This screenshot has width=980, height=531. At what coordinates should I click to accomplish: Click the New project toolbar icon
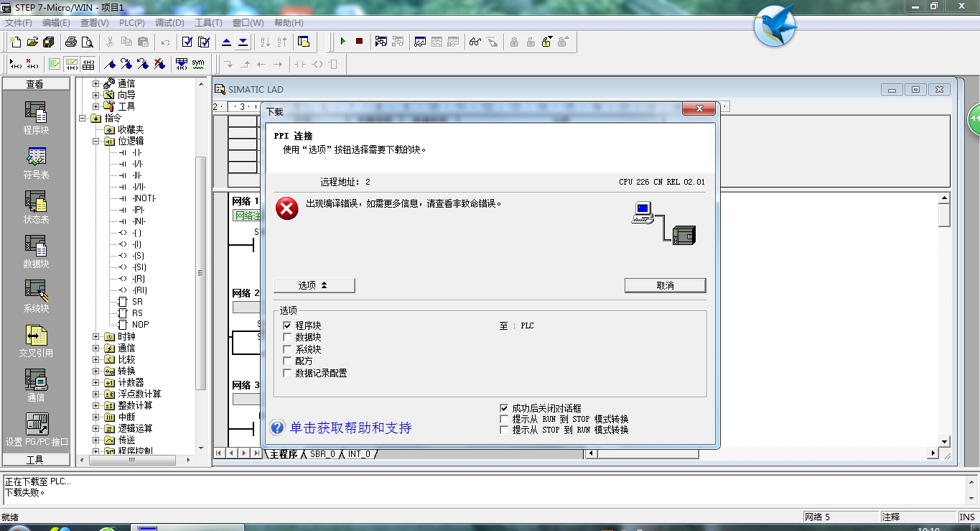15,42
